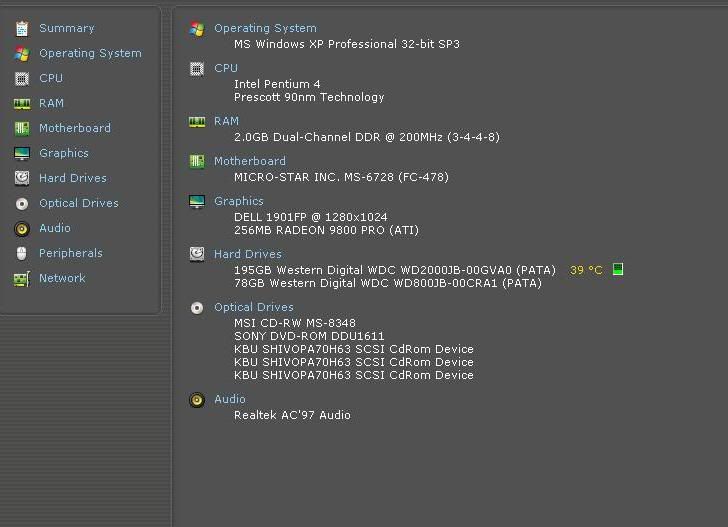Image resolution: width=728 pixels, height=527 pixels.
Task: Open the Operating System sidebar section
Action: (90, 53)
